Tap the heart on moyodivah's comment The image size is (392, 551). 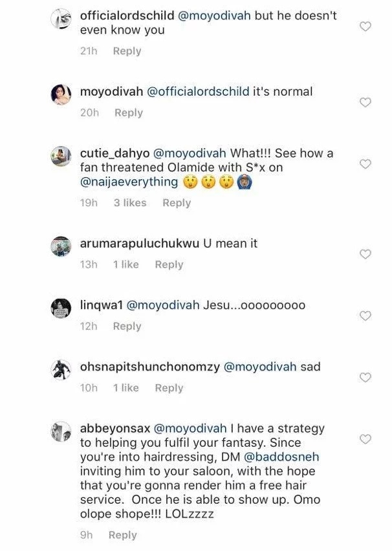[365, 102]
